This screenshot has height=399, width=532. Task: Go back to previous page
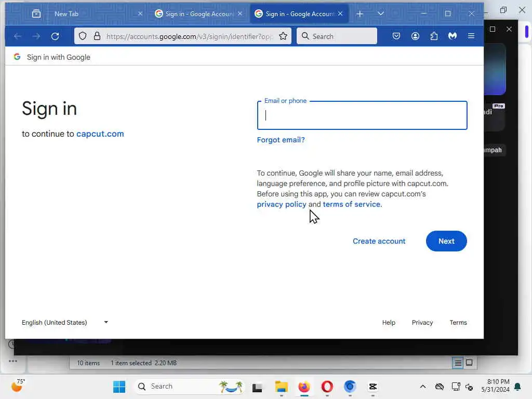(18, 36)
